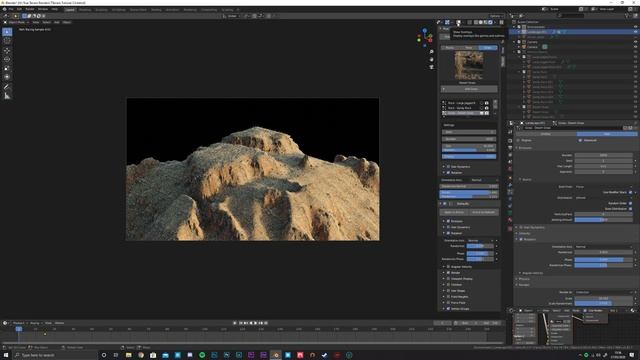Switch to solid viewport shading icon
The width and height of the screenshot is (640, 360).
(481, 22)
